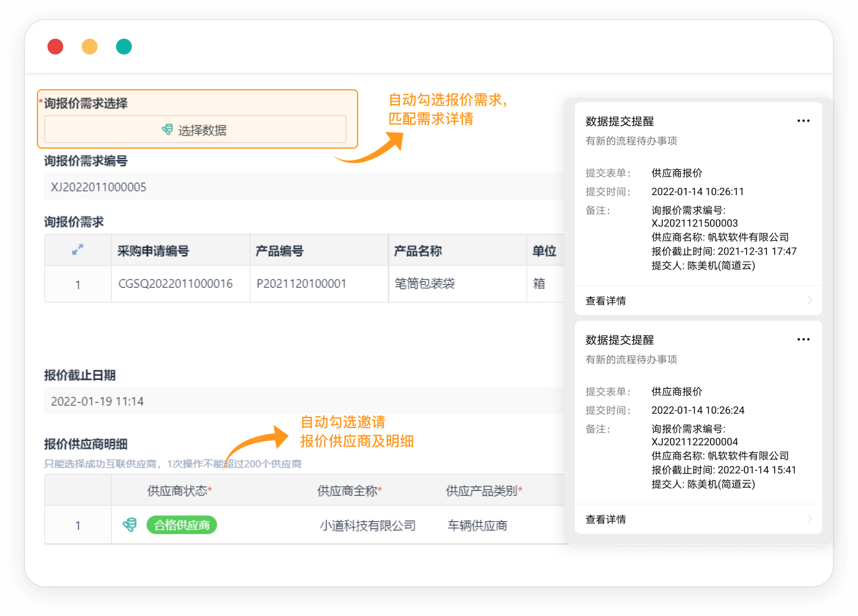The image size is (858, 616).
Task: Open more options on second 数据提交提醒 card
Action: point(803,340)
